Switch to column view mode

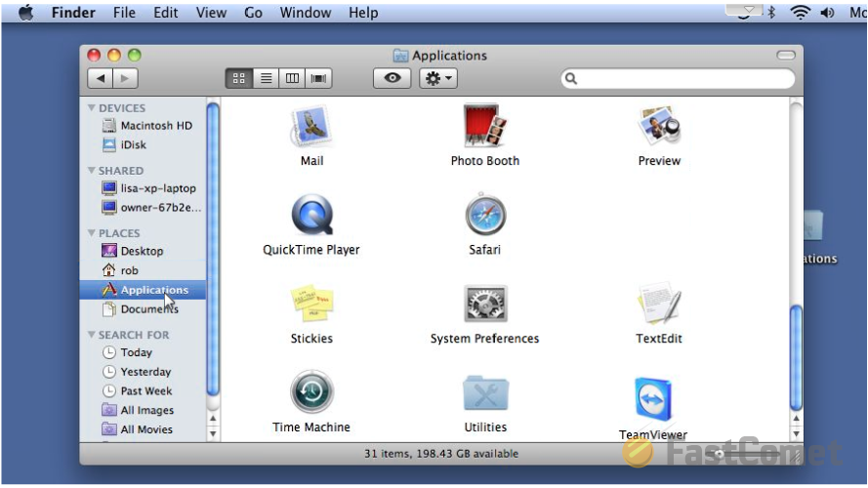(292, 78)
